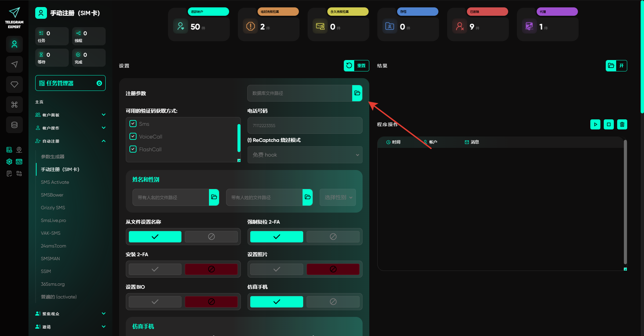Open the ReCaptcha 免费 hook dropdown
Screen dimensions: 644x336
[x=305, y=155]
